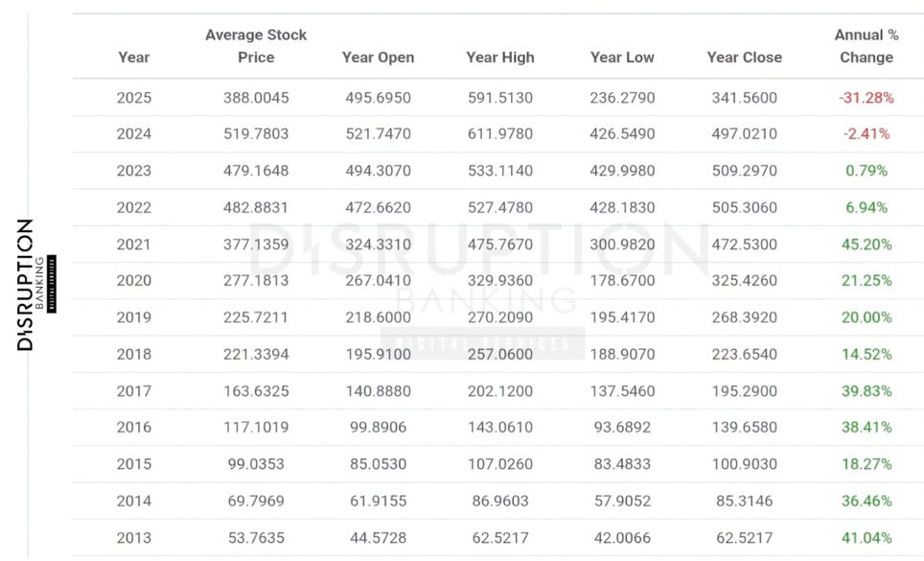Select the 2025 year cell
The width and height of the screenshot is (924, 561).
point(134,98)
